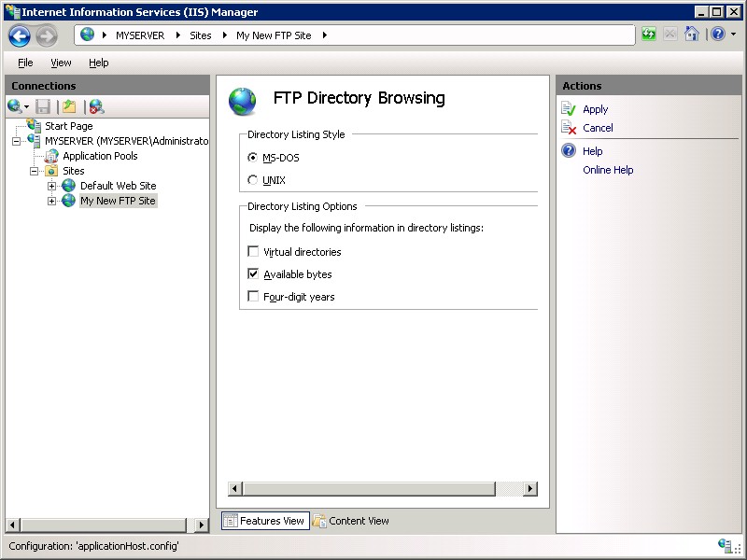Click the Cancel action link
The image size is (747, 560).
coord(598,128)
